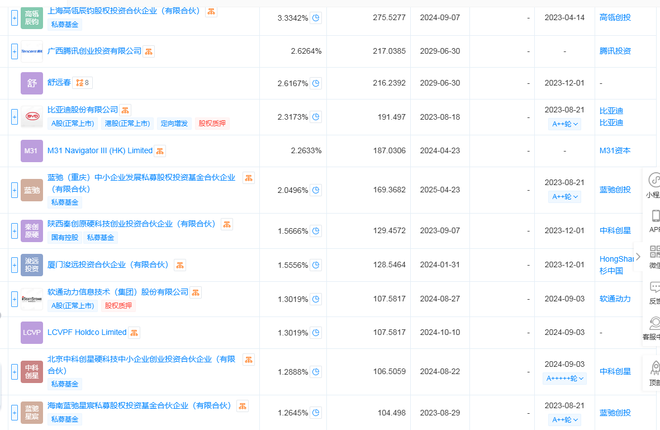Screen dimensions: 660x430
Task: Open the A+++++轮 financing round dropdown
Action: (x=566, y=379)
